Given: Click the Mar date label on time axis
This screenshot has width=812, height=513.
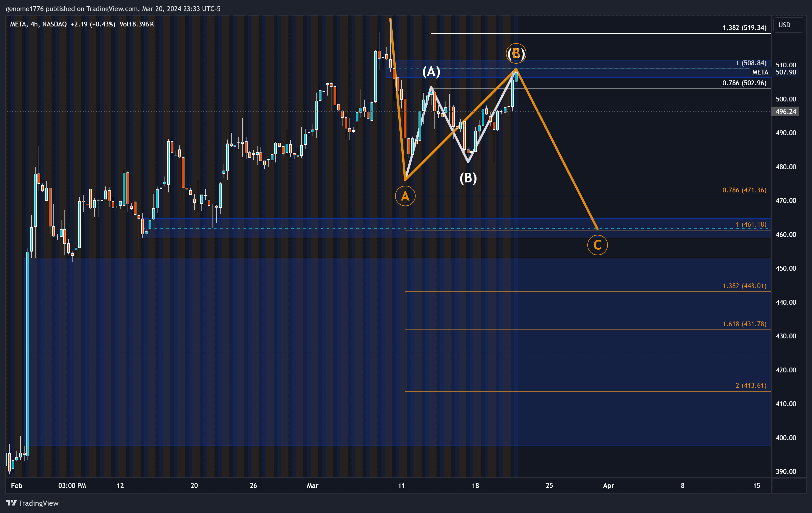Looking at the screenshot, I should point(313,486).
